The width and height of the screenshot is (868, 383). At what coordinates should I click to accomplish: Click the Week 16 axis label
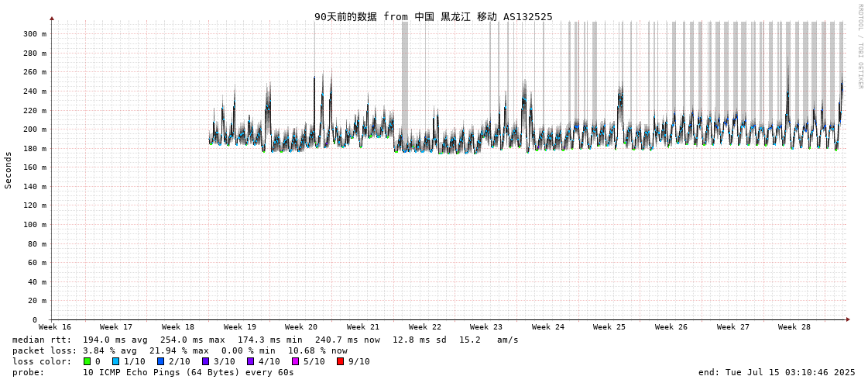pos(55,327)
